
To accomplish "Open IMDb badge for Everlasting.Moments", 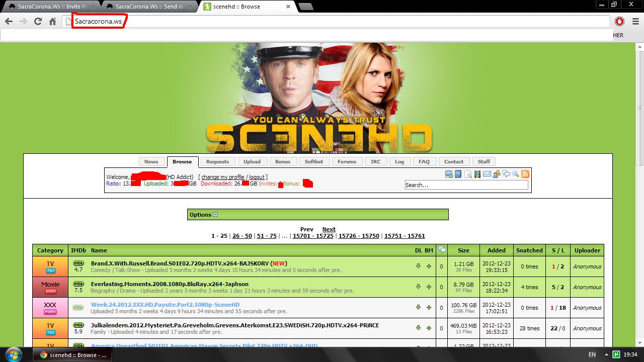I will click(x=78, y=284).
